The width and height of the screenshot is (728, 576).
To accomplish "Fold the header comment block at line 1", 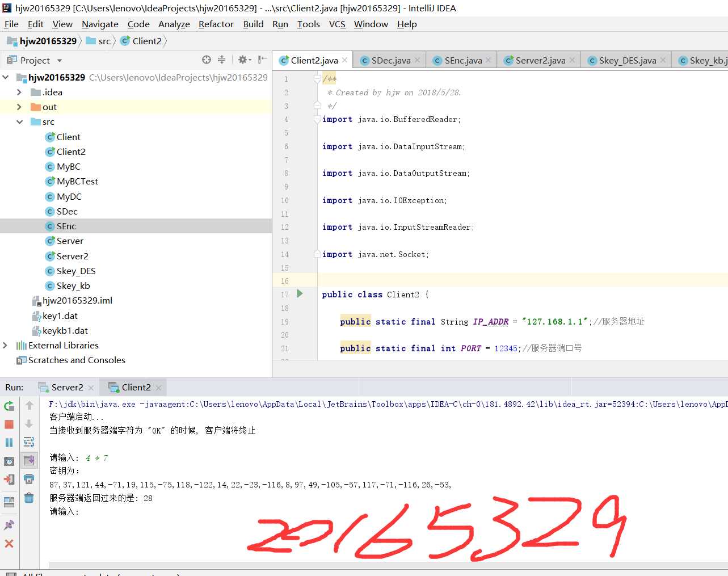I will (318, 79).
